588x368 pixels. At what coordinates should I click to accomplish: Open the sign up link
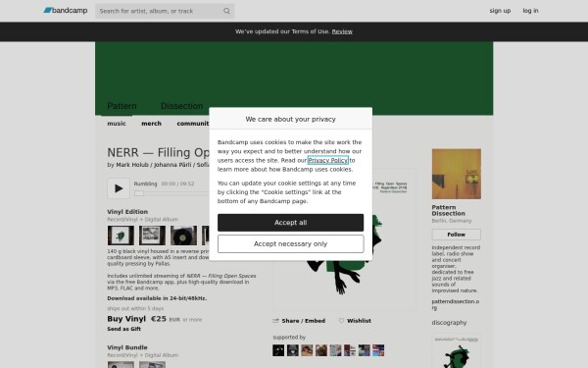(x=500, y=11)
